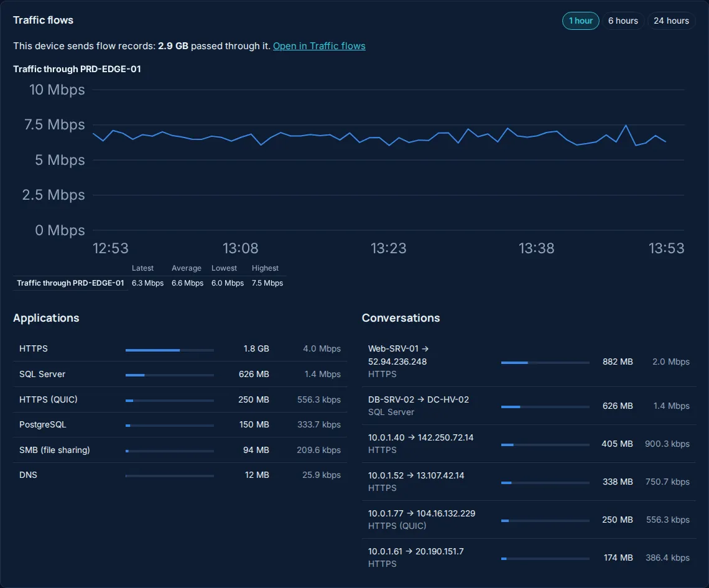Click the HTTPS application row label
The height and width of the screenshot is (588, 709).
[x=34, y=348]
